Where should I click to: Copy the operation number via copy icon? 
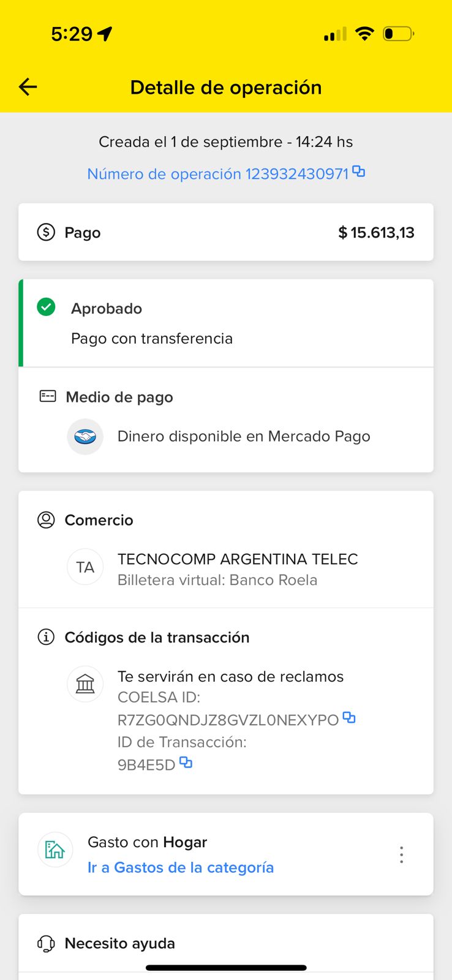coord(359,172)
